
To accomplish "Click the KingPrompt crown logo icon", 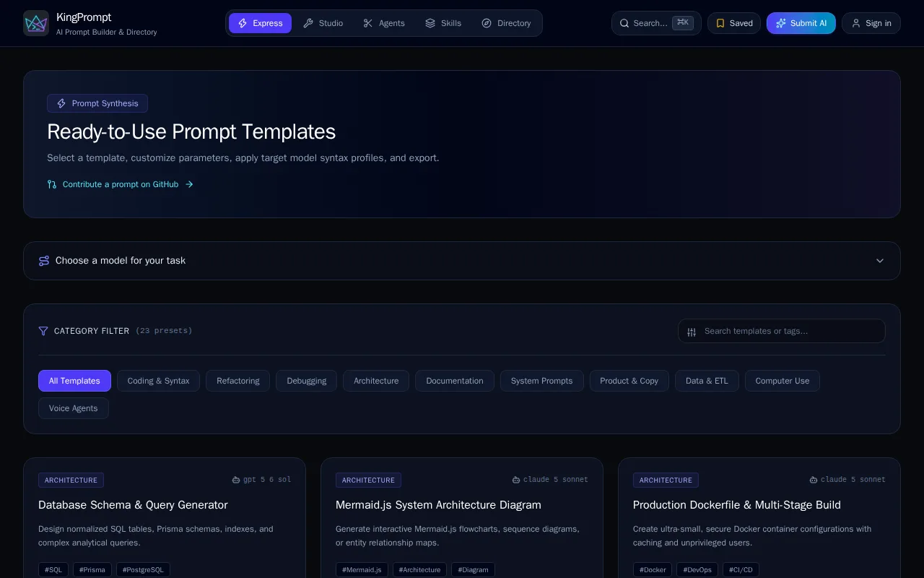I will point(36,23).
